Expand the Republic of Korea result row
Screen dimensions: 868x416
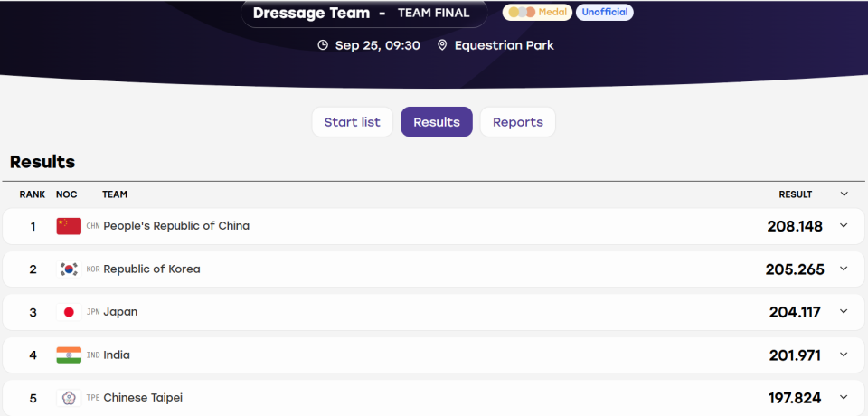pyautogui.click(x=844, y=269)
